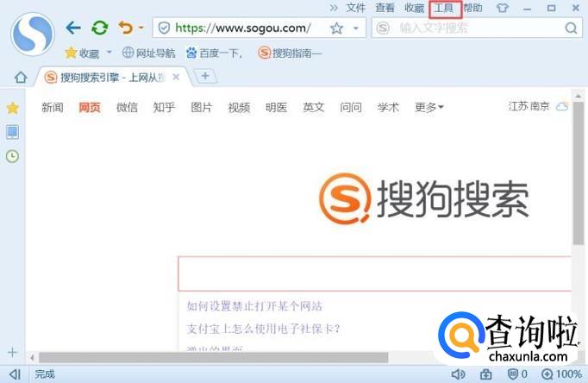588x383 pixels.
Task: Go to the 图片 search category
Action: click(x=202, y=108)
